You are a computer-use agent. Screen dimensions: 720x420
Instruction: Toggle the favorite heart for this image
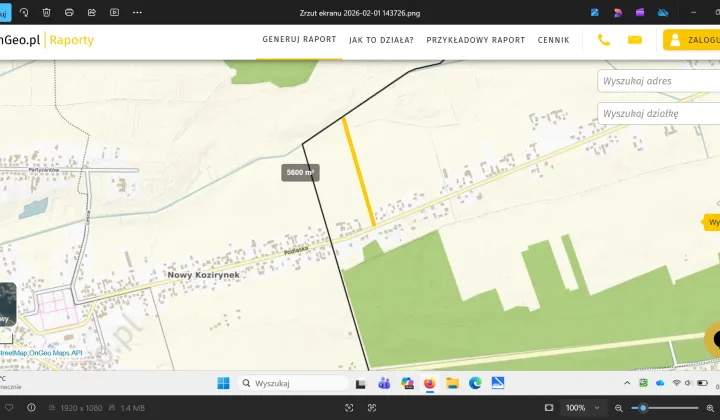coord(8,408)
